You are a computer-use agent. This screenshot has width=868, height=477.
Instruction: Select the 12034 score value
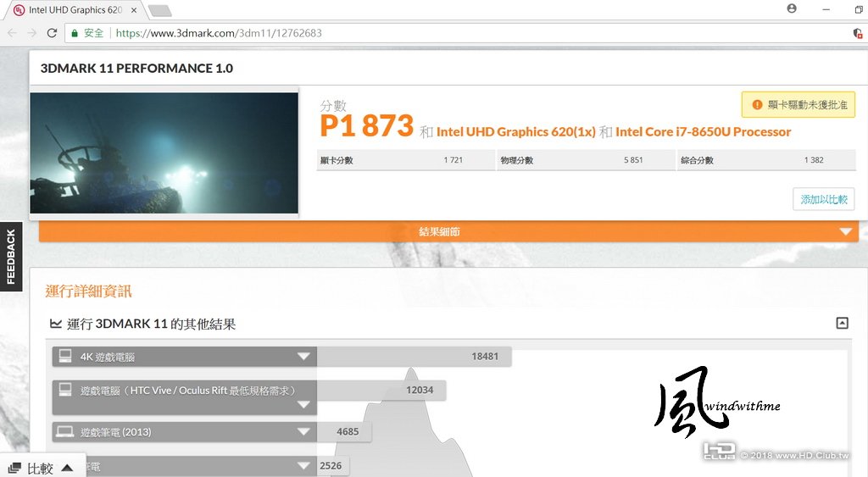(x=420, y=390)
